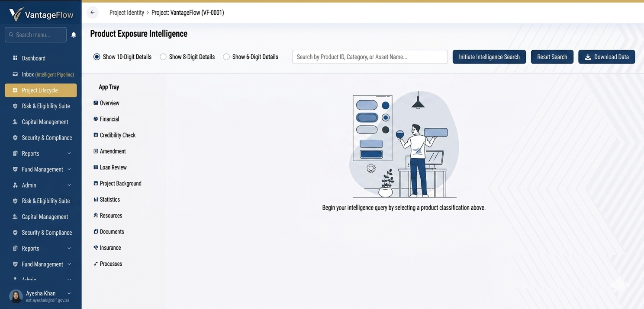Click the Download Data button
The width and height of the screenshot is (644, 309).
[606, 57]
